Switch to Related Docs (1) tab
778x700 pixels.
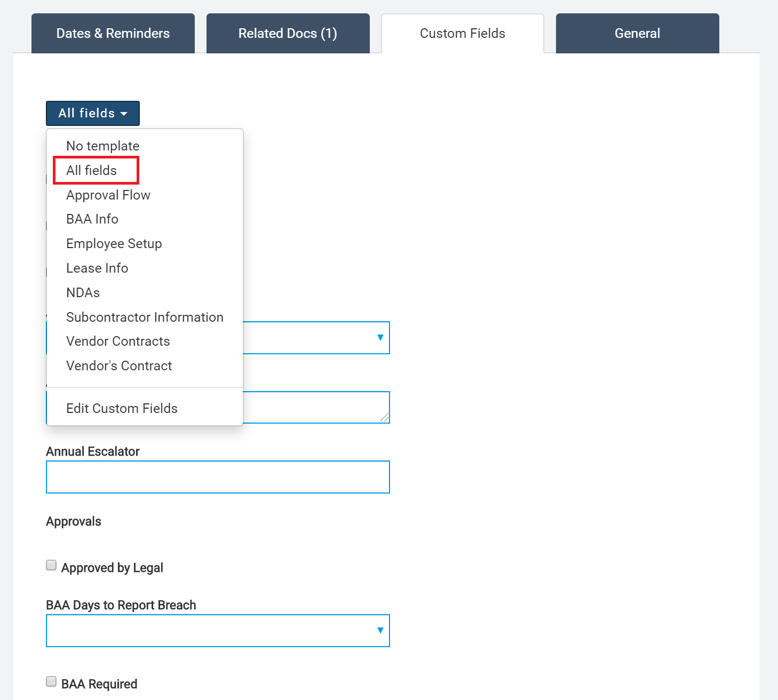pos(288,33)
